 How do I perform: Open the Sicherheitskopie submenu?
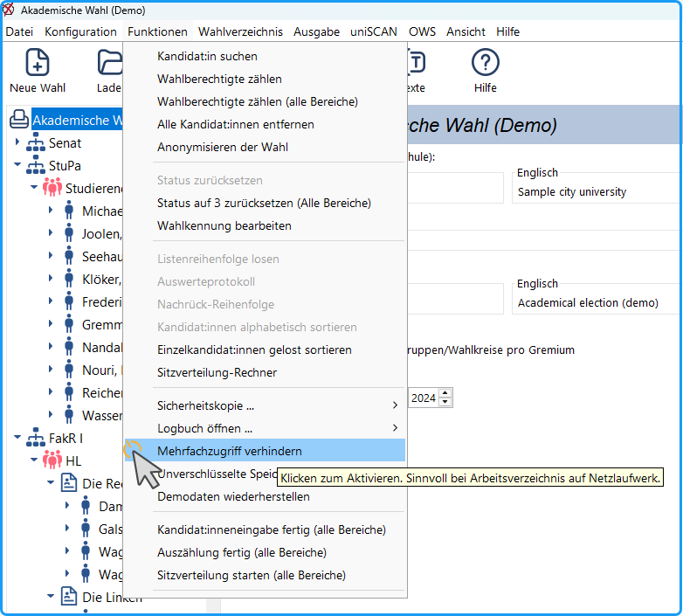point(278,405)
